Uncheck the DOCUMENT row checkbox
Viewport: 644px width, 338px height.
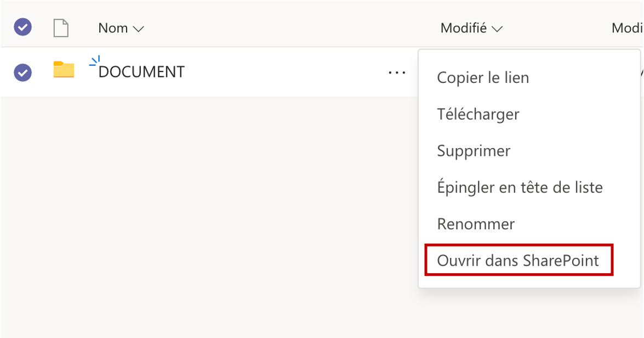point(23,72)
